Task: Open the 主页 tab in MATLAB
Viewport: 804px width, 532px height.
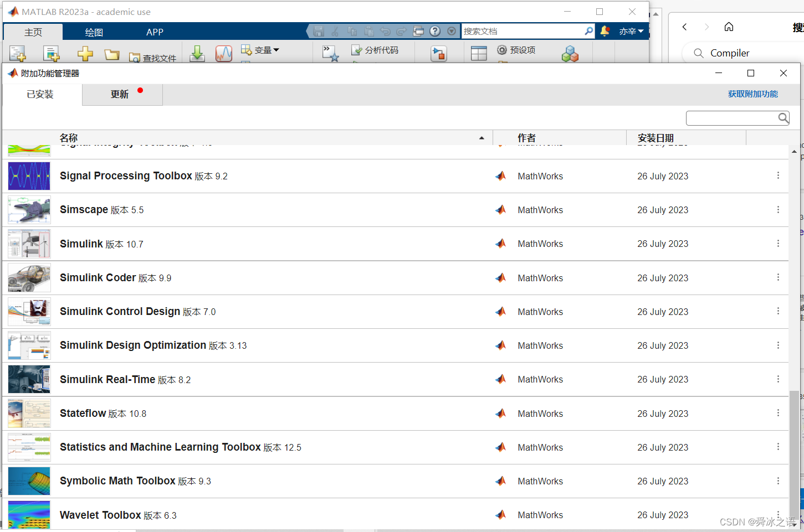Action: point(33,32)
